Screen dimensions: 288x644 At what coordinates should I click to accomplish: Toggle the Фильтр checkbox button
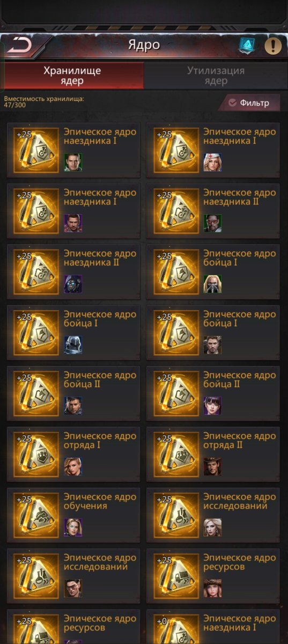[x=249, y=103]
